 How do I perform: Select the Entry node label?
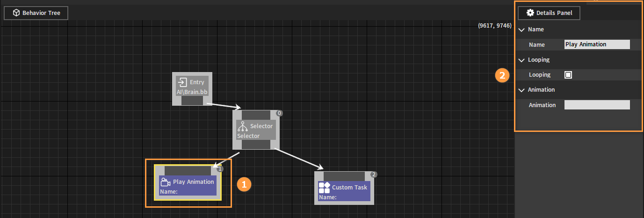(197, 82)
